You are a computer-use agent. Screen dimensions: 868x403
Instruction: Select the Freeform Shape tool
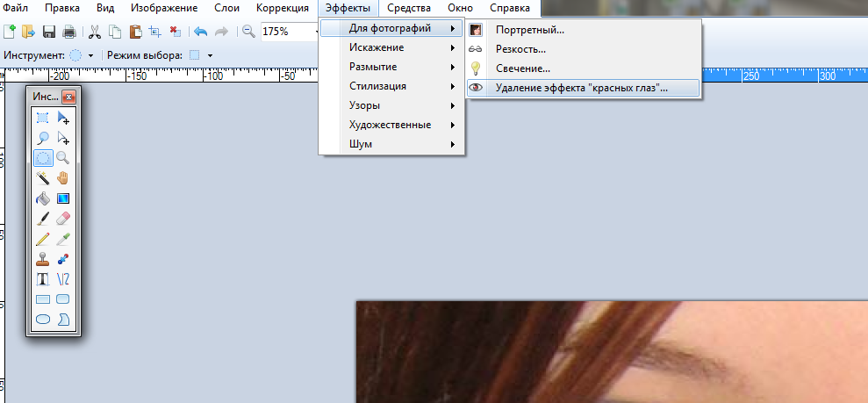[x=64, y=319]
